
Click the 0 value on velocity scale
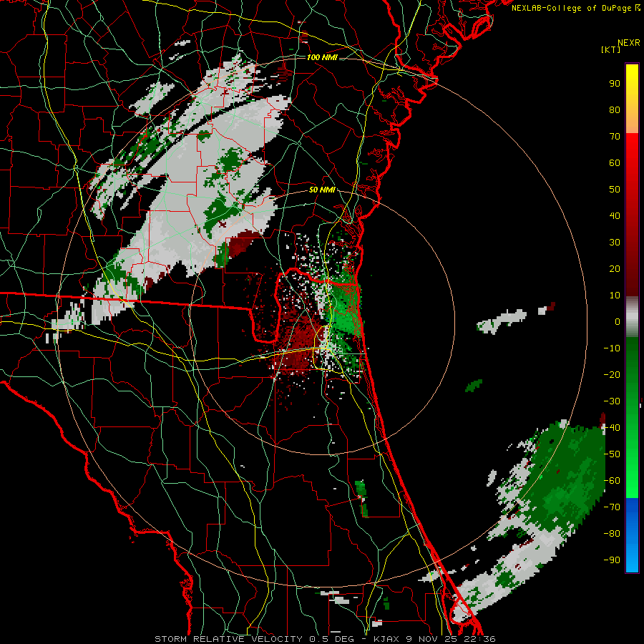[618, 321]
